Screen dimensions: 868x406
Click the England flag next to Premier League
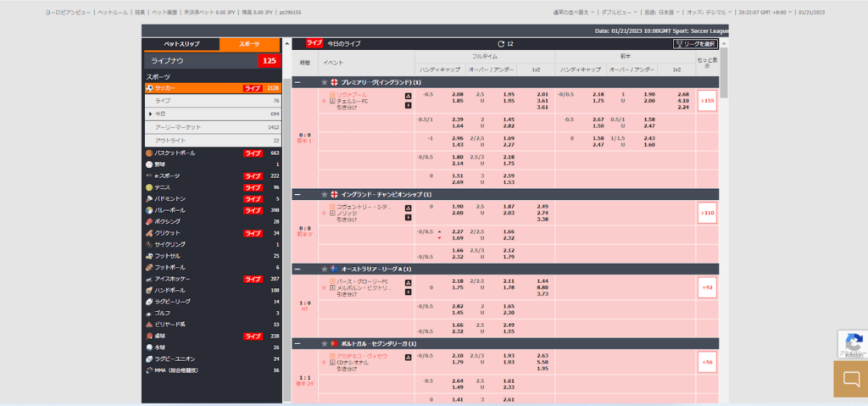coord(334,82)
